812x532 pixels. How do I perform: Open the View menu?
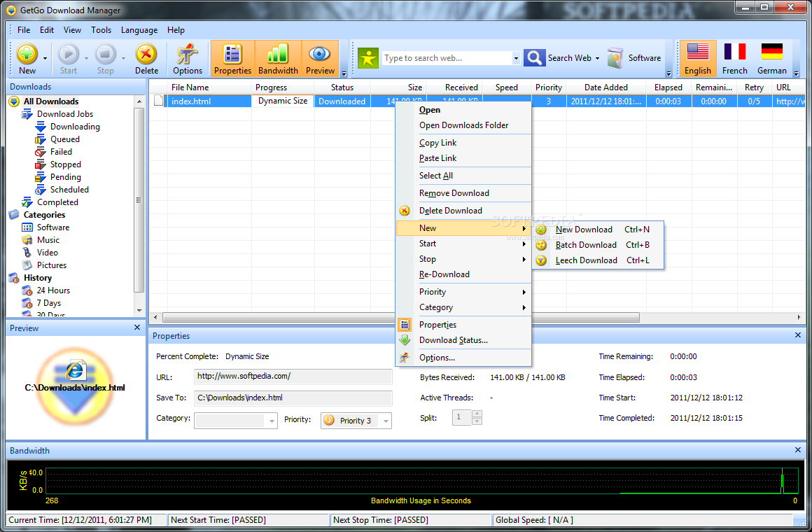point(72,30)
